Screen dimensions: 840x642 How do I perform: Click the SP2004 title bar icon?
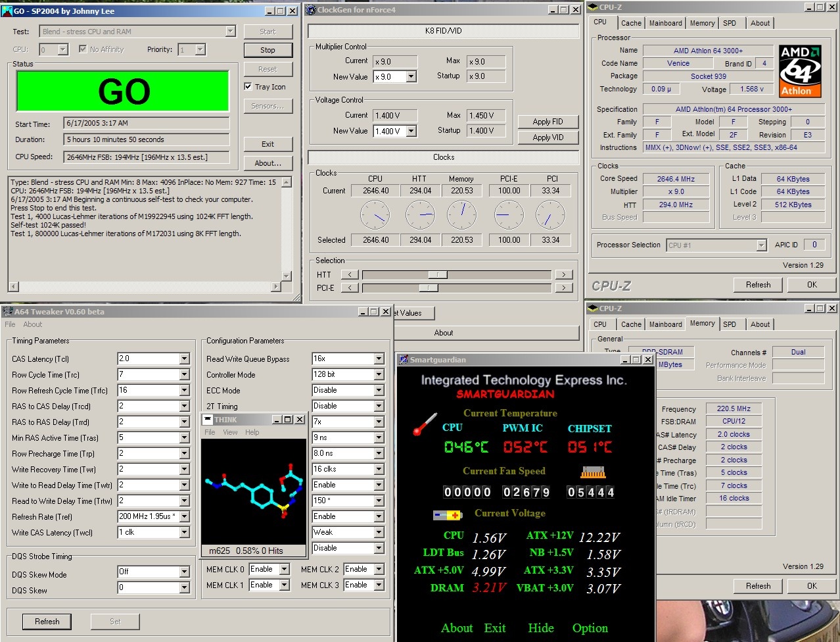tap(7, 11)
